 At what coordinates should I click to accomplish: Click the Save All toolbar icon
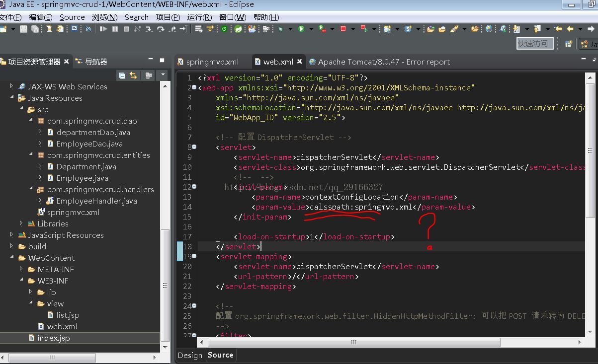tap(35, 29)
